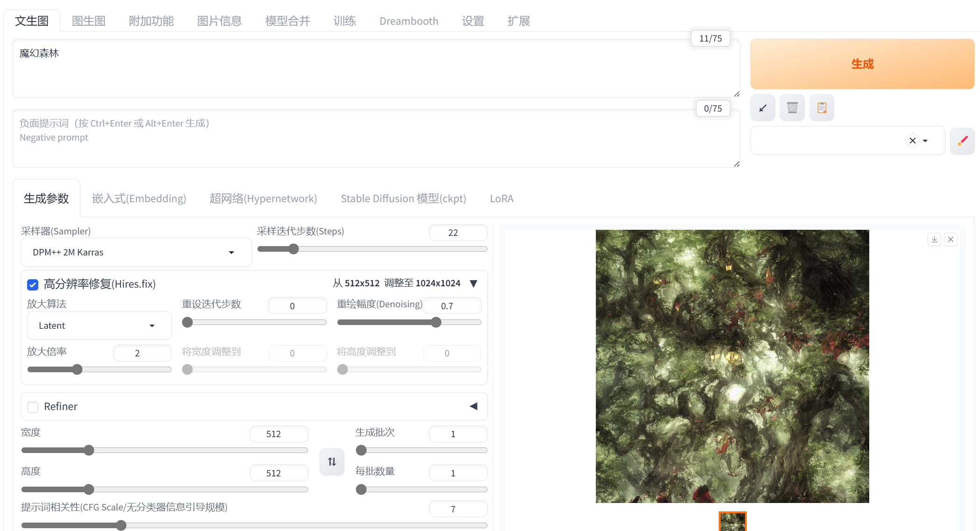Click the arrow icon to read generation parameters
This screenshot has width=980, height=531.
pos(763,108)
